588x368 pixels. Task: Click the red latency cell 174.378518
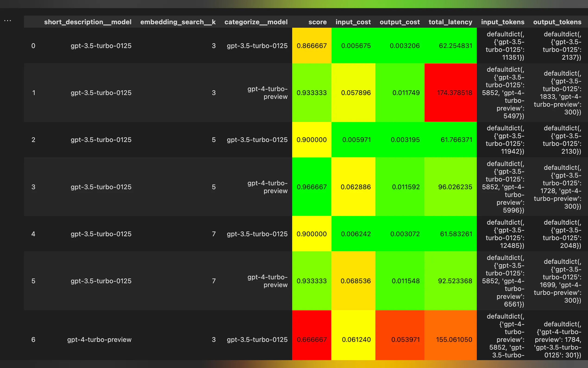(x=454, y=93)
